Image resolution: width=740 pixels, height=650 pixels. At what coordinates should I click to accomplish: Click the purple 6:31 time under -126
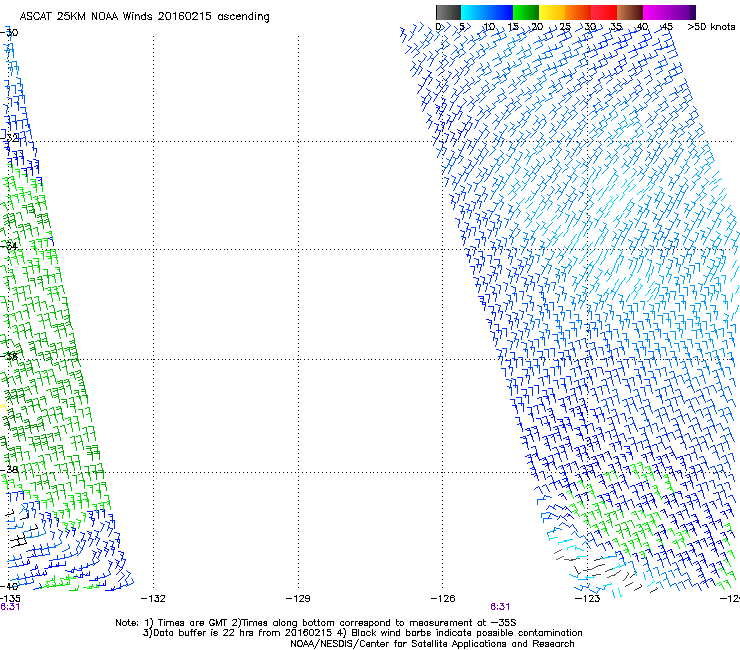pyautogui.click(x=500, y=607)
